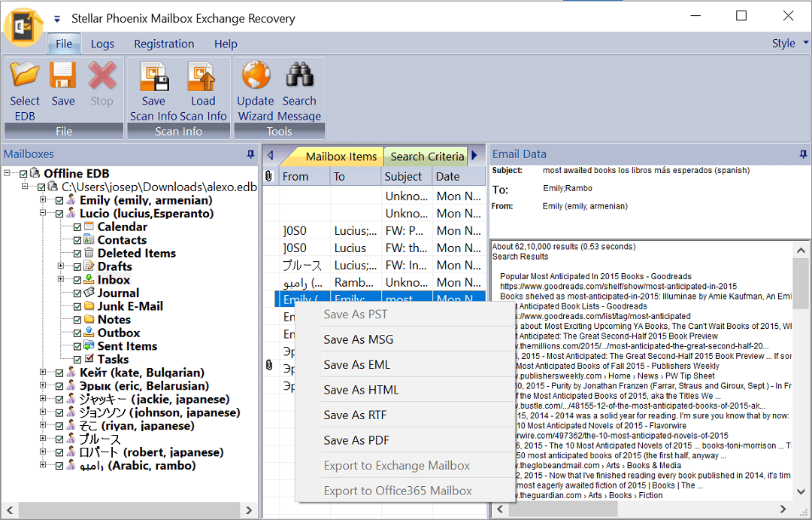
Task: Select the Junk E-Mail folder icon
Action: (x=89, y=306)
